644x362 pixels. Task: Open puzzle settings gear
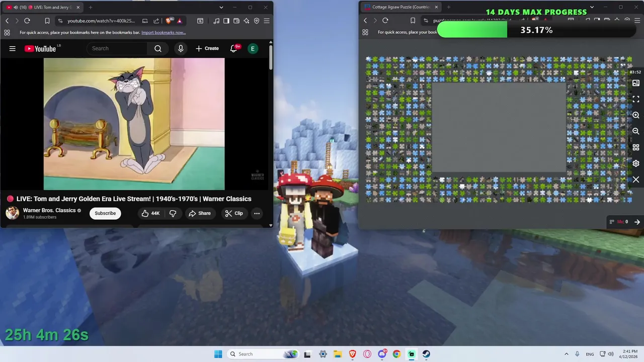coord(636,163)
